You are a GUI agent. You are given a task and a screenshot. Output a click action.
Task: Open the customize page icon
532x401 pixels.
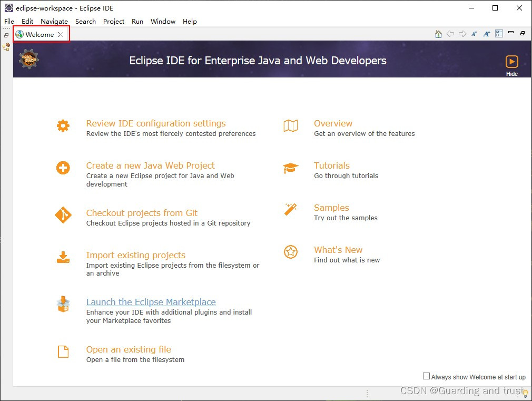[499, 34]
